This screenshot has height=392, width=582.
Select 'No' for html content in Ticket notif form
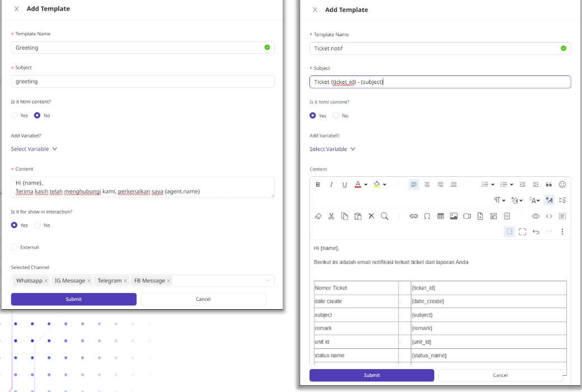[x=336, y=116]
